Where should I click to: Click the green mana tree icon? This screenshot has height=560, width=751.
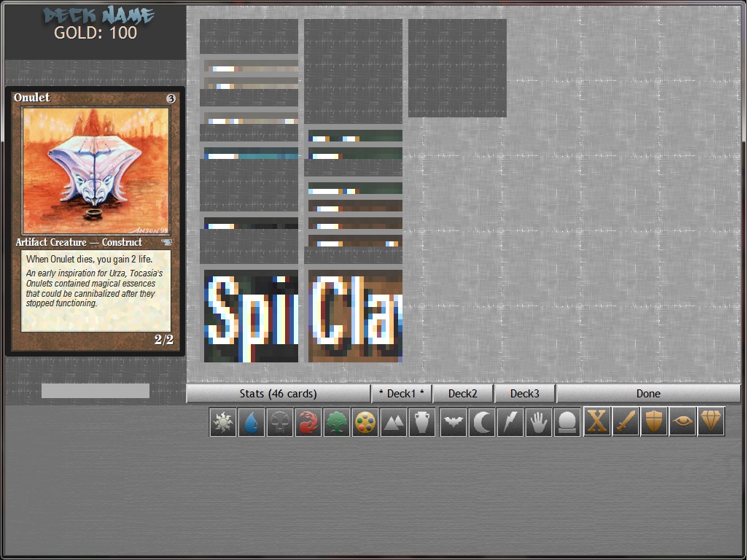click(x=337, y=422)
